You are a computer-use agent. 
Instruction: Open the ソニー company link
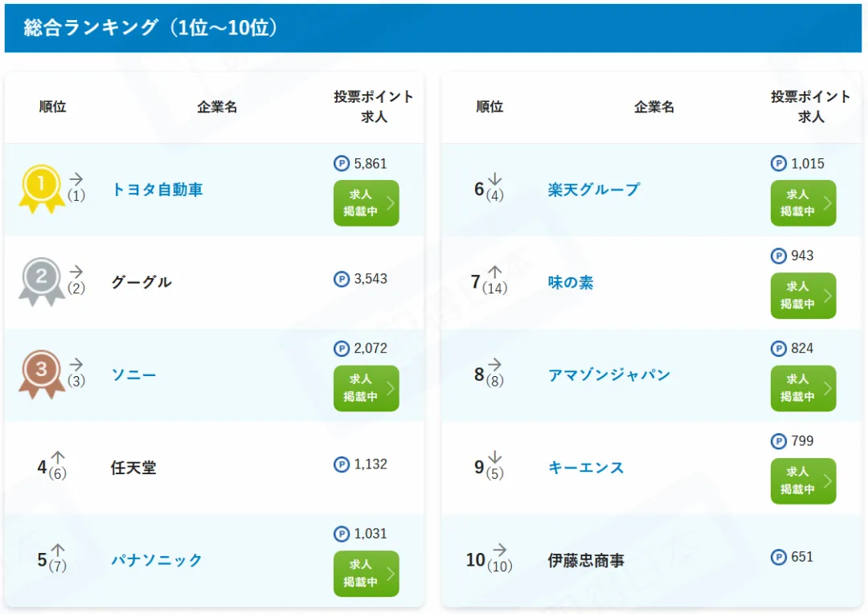tap(134, 375)
